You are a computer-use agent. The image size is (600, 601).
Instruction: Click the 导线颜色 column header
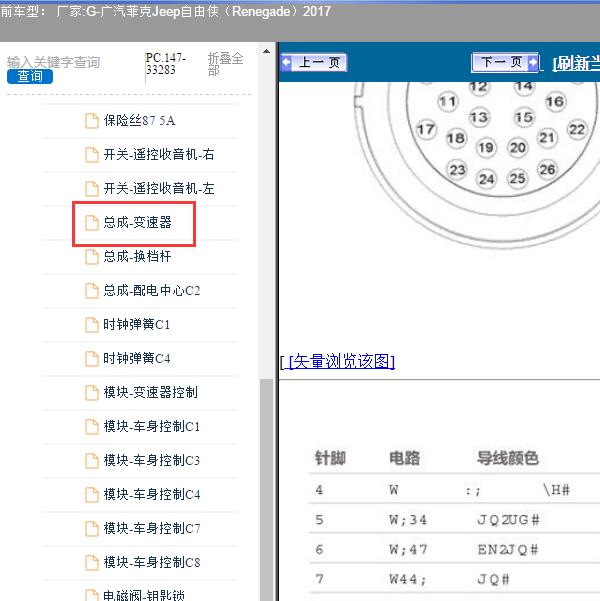coord(508,458)
